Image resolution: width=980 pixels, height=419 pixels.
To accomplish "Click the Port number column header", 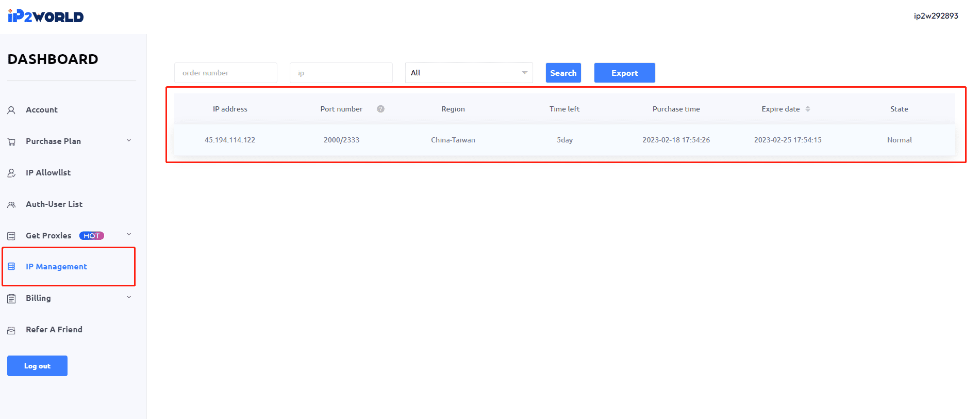I will (341, 109).
